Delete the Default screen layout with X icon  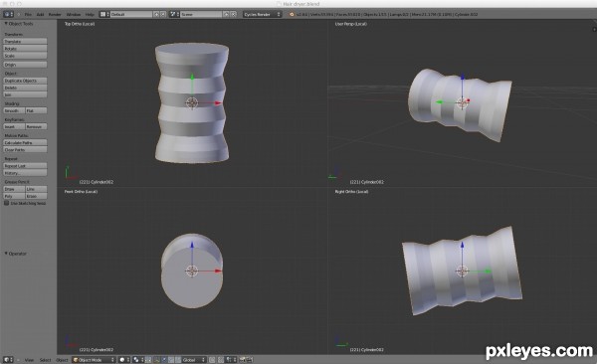[x=163, y=14]
